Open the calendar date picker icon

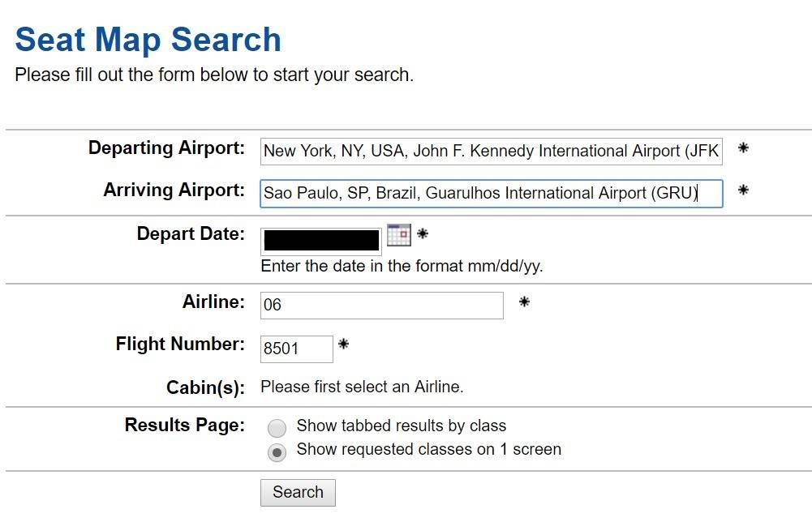399,235
